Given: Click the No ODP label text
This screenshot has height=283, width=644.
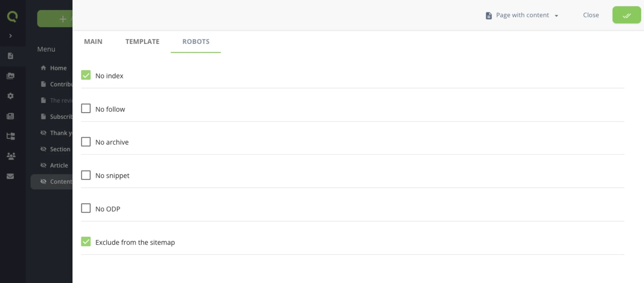Looking at the screenshot, I should click(107, 209).
